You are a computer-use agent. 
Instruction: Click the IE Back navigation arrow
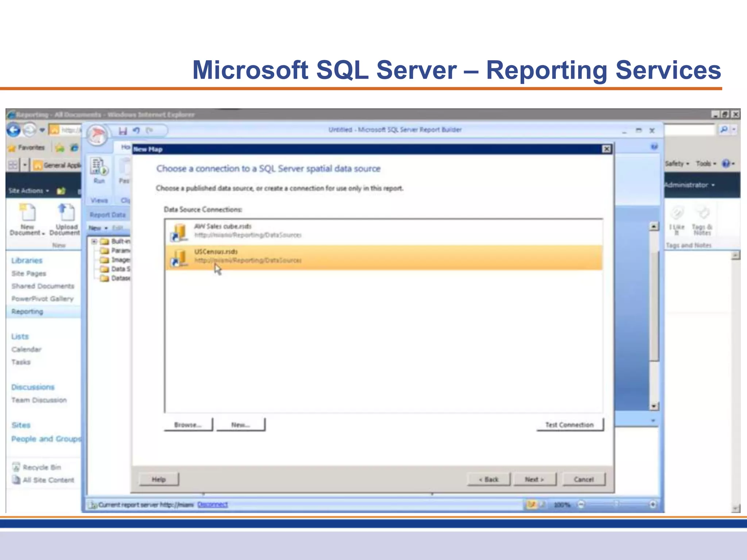(x=14, y=130)
